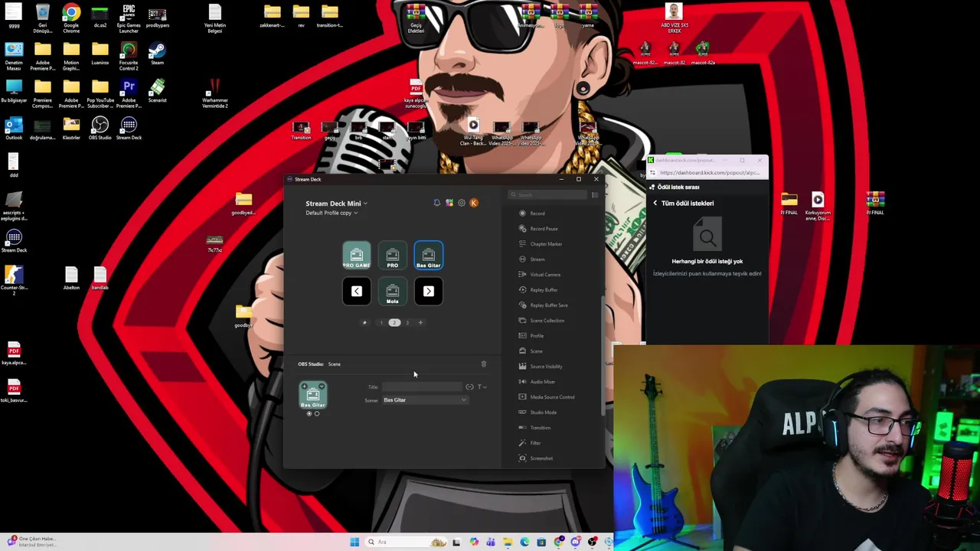Select the Studio Mode action
This screenshot has width=980, height=551.
[538, 412]
